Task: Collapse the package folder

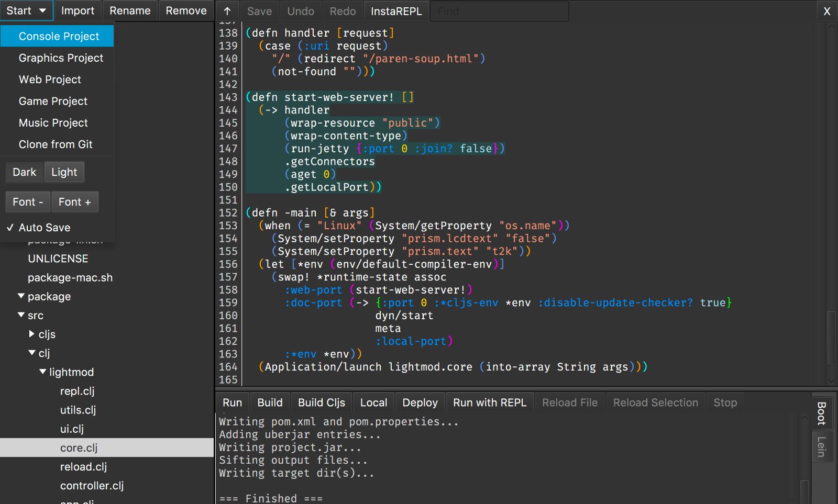Action: (20, 296)
